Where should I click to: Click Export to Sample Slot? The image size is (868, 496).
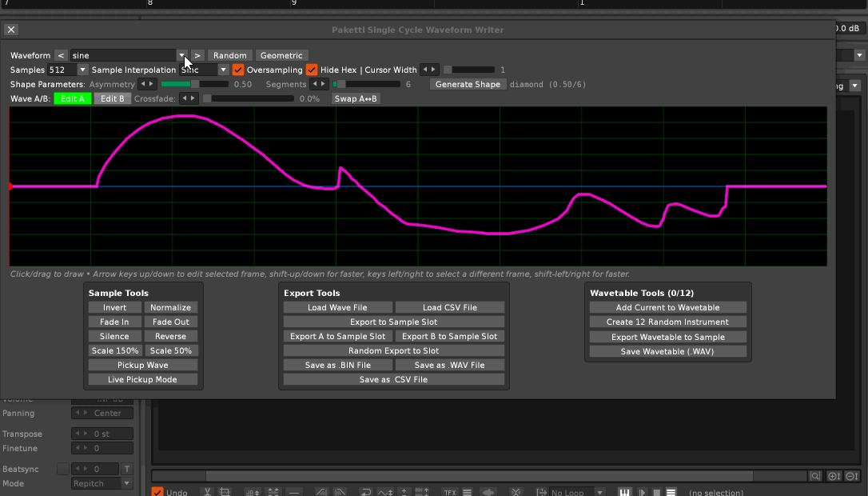pyautogui.click(x=393, y=322)
